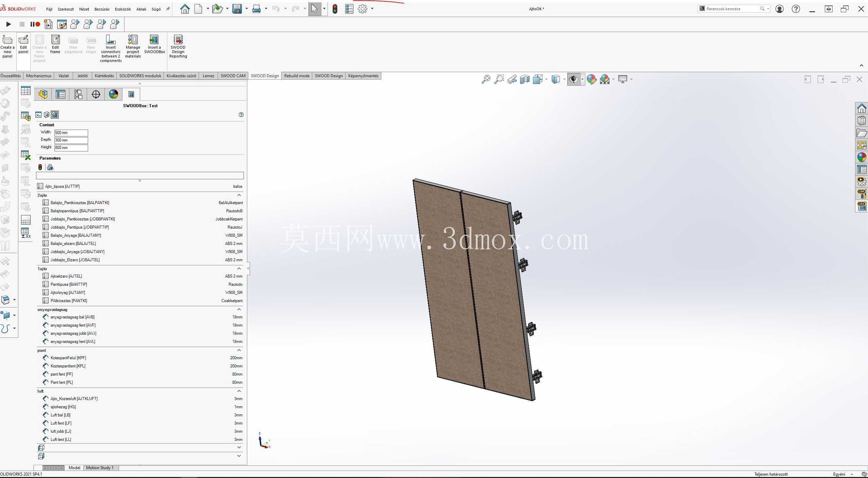This screenshot has height=478, width=868.
Task: Open Manage project materials
Action: click(133, 47)
